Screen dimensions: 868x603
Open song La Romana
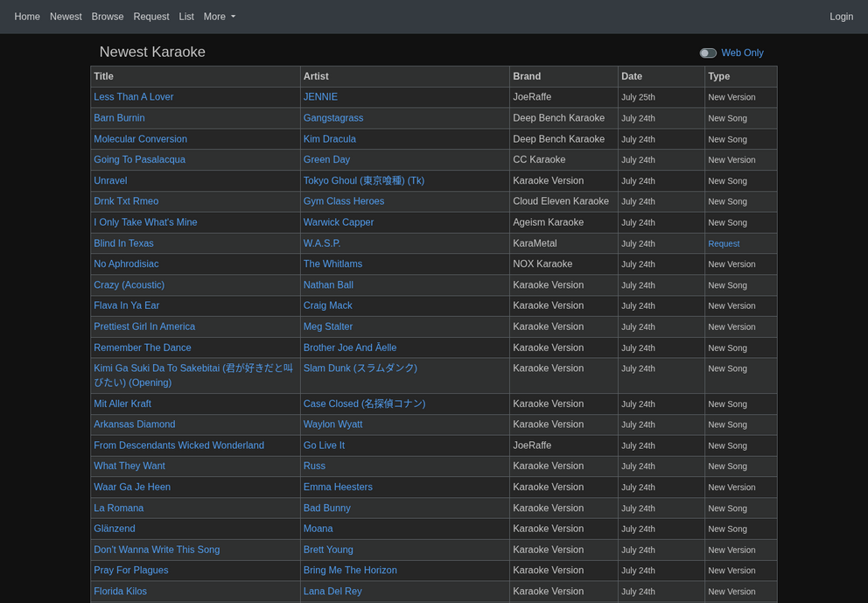click(x=118, y=508)
